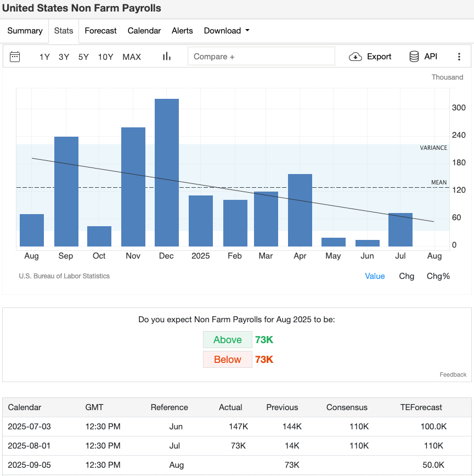Open the Alerts tab
474x476 pixels.
click(x=182, y=31)
